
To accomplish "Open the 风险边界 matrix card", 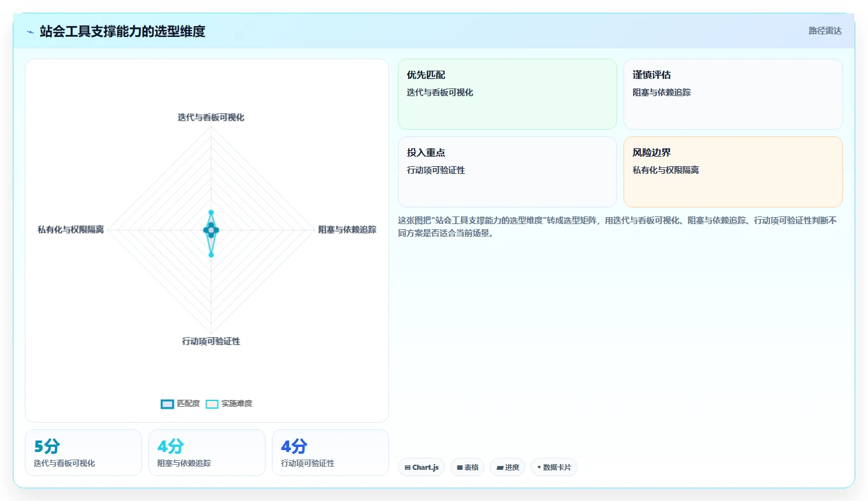I will 733,172.
